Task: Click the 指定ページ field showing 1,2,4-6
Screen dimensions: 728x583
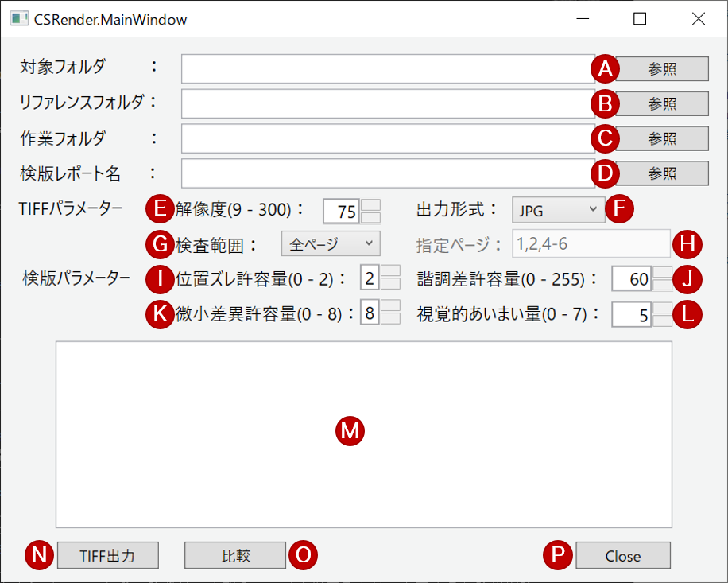Action: 591,243
